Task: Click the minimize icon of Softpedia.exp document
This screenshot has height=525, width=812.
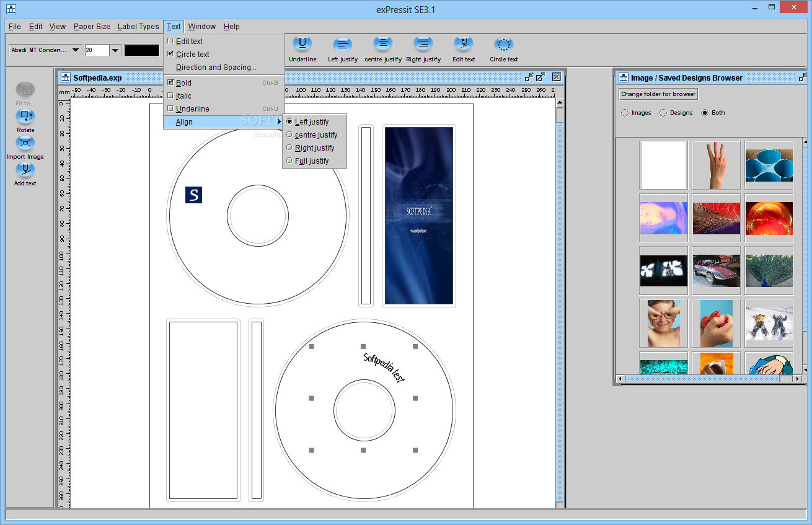Action: [529, 77]
